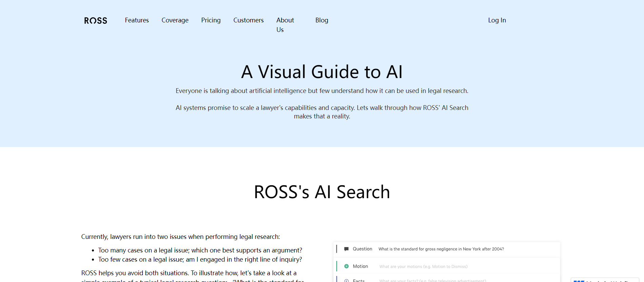
Task: Navigate to the Customers page
Action: coord(248,20)
